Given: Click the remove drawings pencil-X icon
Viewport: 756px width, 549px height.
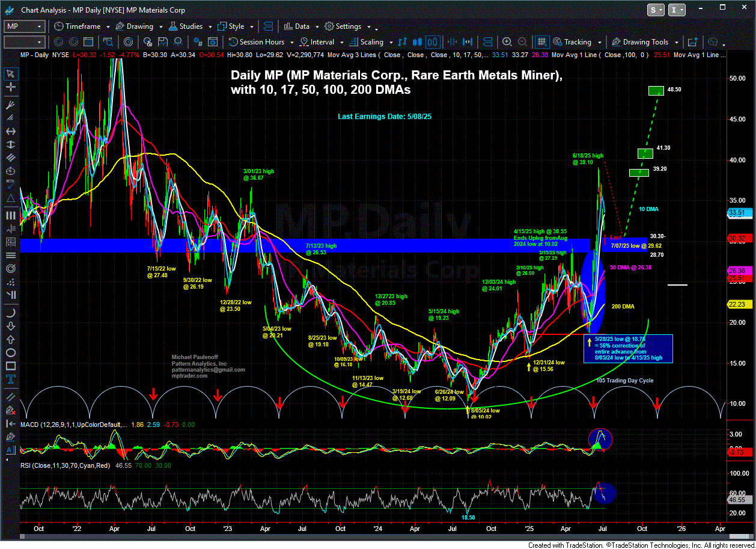Looking at the screenshot, I should (10, 411).
